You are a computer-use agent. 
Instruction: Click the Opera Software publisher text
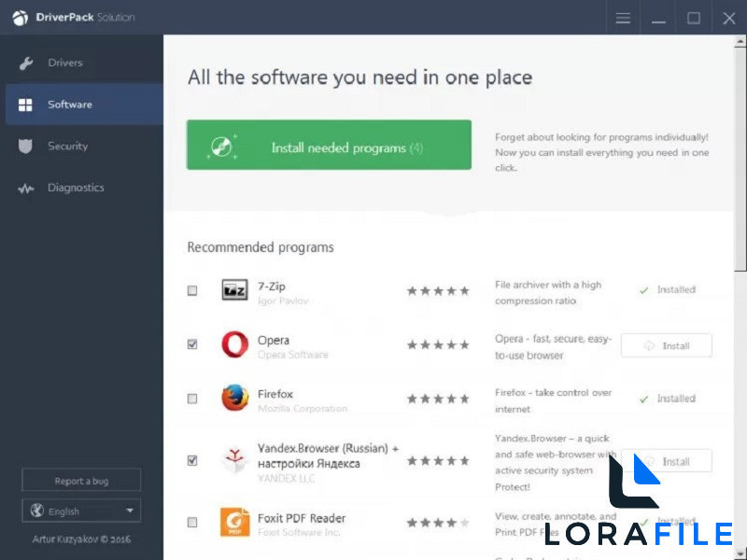293,355
